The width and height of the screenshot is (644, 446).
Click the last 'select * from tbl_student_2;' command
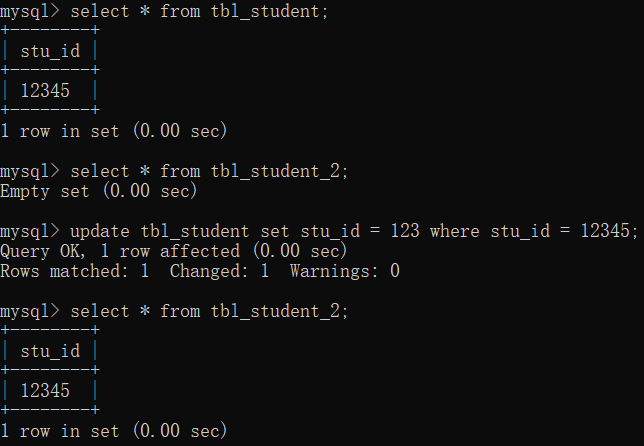209,311
